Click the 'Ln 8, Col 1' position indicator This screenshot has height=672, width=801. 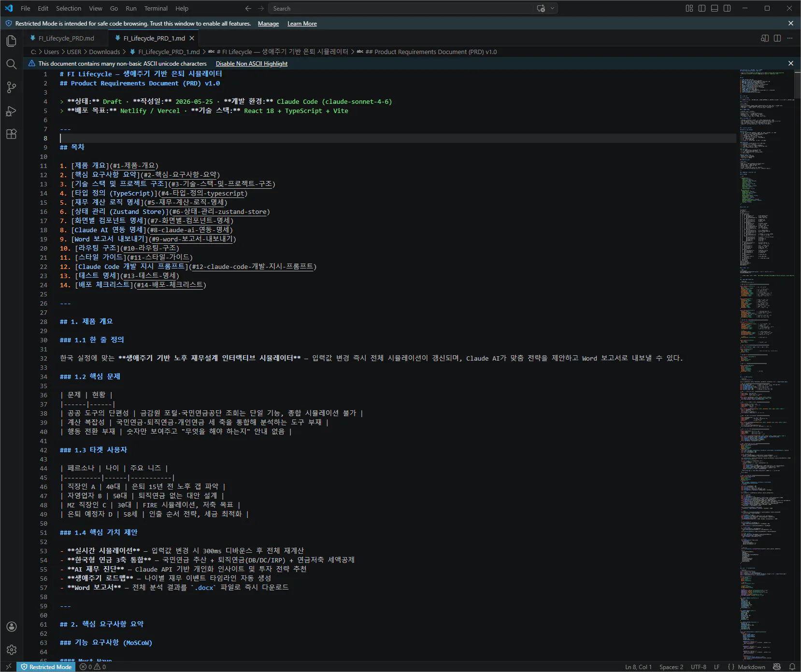[x=638, y=667]
